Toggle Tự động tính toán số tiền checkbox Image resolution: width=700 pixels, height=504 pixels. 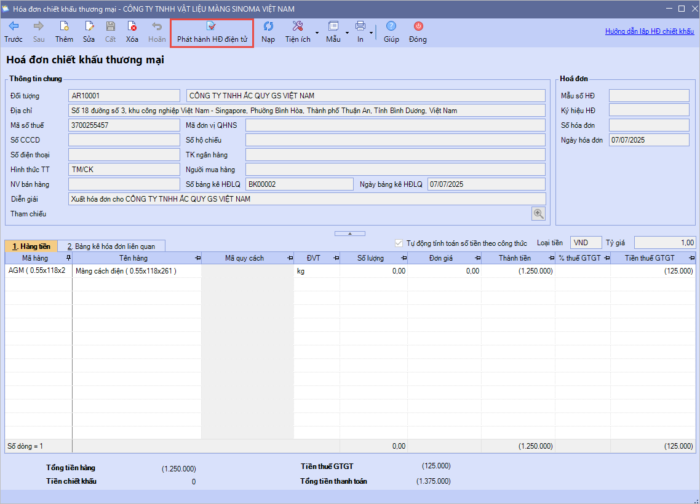[399, 242]
